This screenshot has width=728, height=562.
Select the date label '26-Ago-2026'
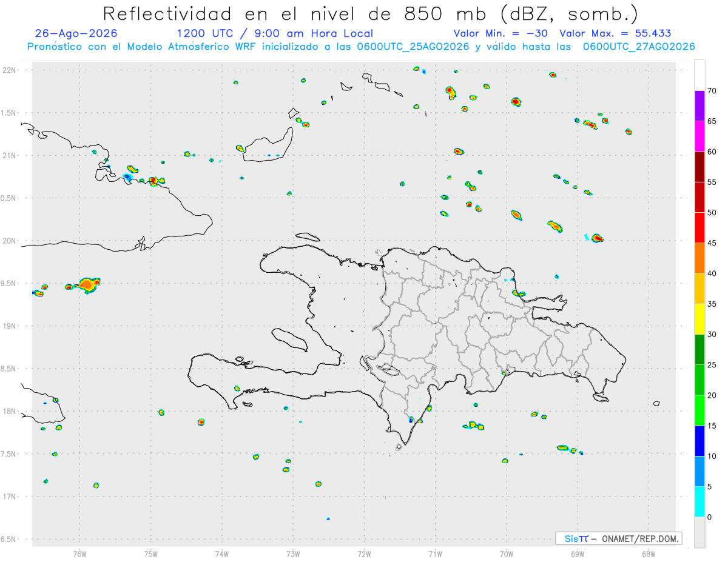(76, 33)
